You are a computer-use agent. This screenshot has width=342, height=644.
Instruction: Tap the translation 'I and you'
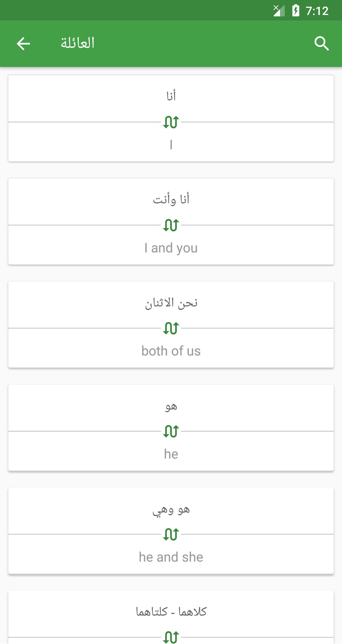point(171,248)
